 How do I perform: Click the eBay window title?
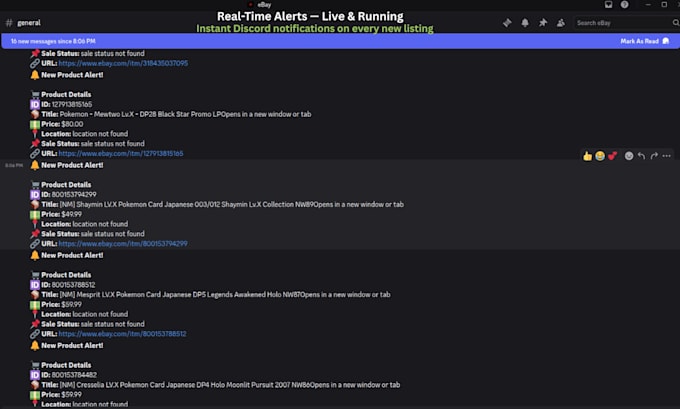click(x=264, y=5)
